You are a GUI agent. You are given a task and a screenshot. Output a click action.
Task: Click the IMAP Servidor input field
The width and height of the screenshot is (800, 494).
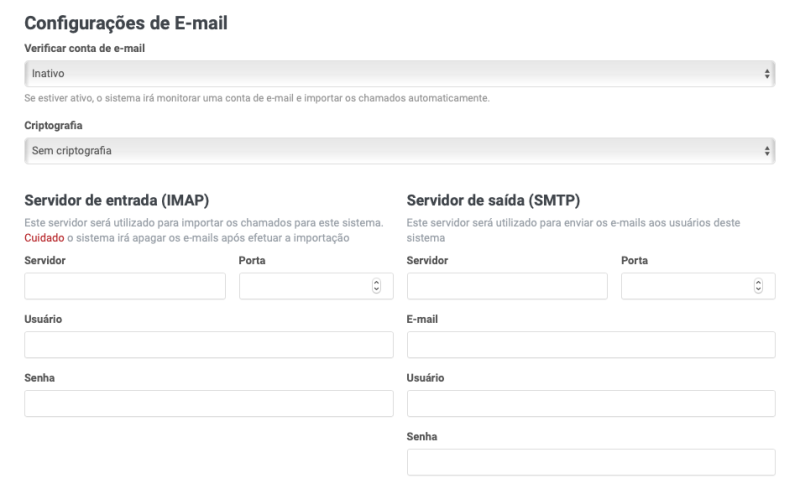click(x=125, y=286)
